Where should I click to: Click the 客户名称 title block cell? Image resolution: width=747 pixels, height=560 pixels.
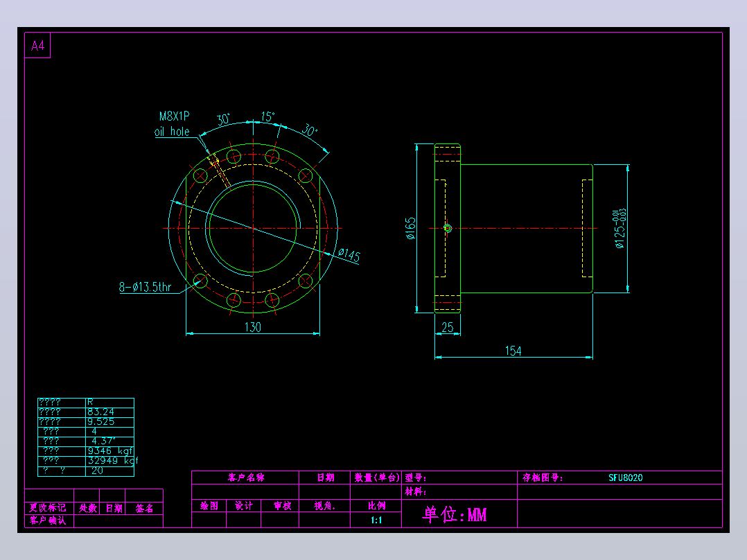click(246, 478)
